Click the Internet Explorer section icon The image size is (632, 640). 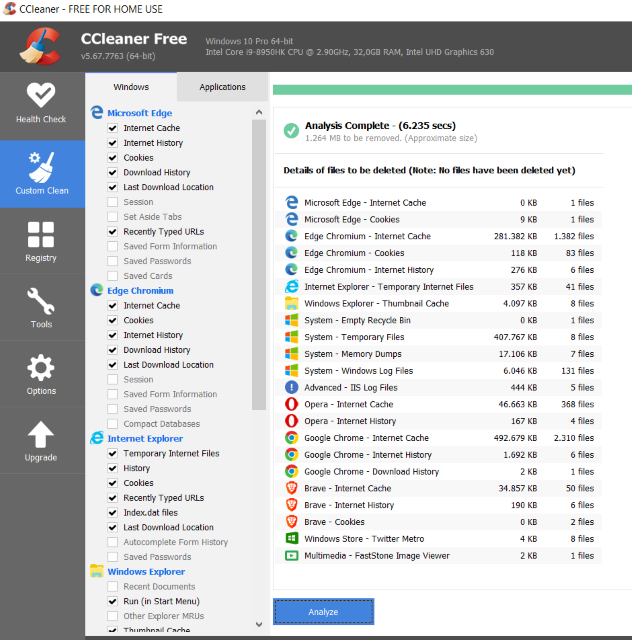[97, 438]
